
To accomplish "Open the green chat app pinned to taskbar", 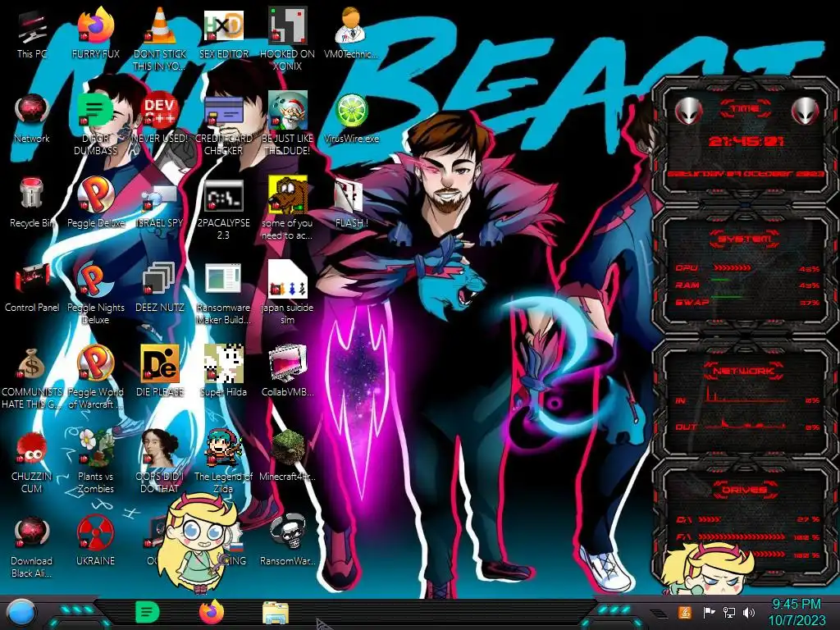I will 148,612.
